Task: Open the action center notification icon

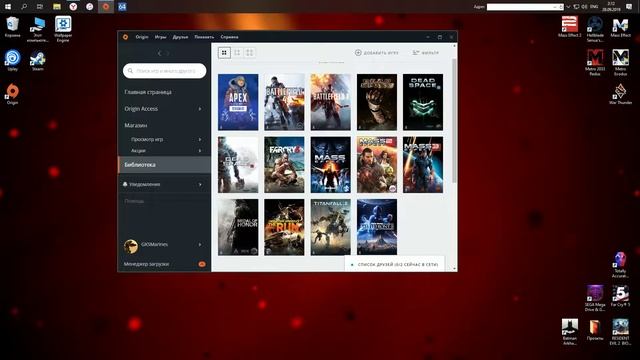Action: point(629,7)
